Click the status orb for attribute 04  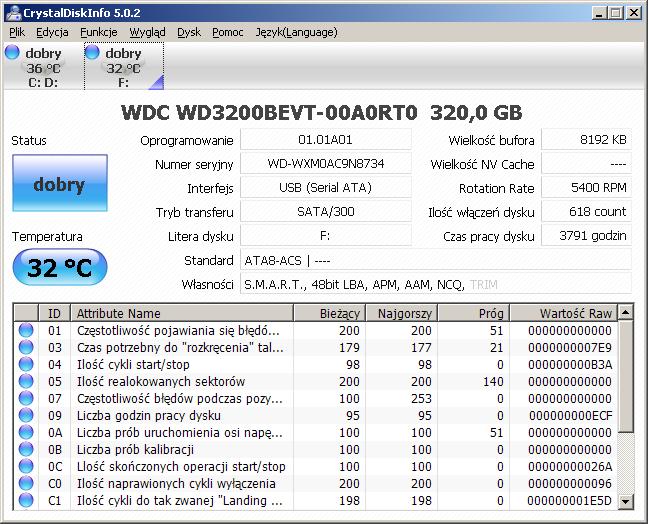(x=26, y=364)
